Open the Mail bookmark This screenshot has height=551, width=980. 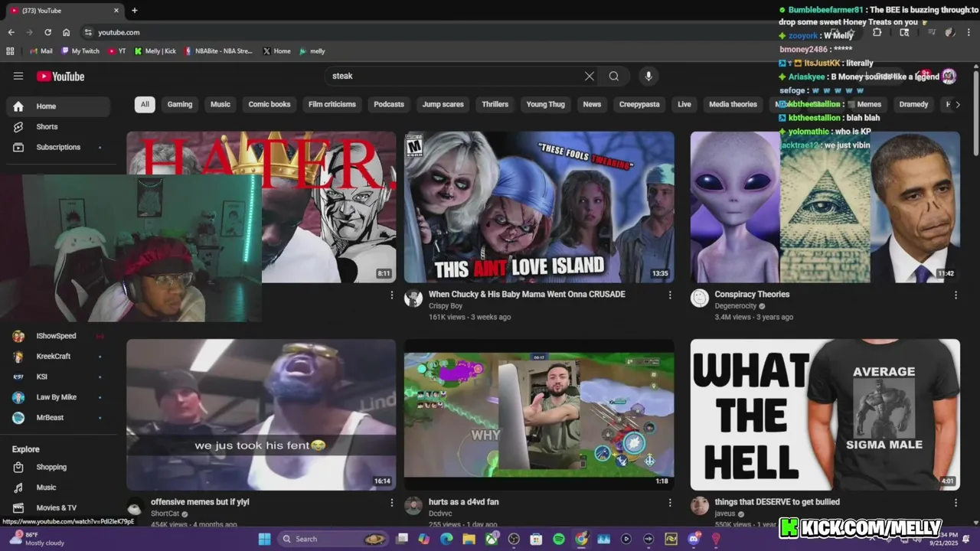(41, 51)
